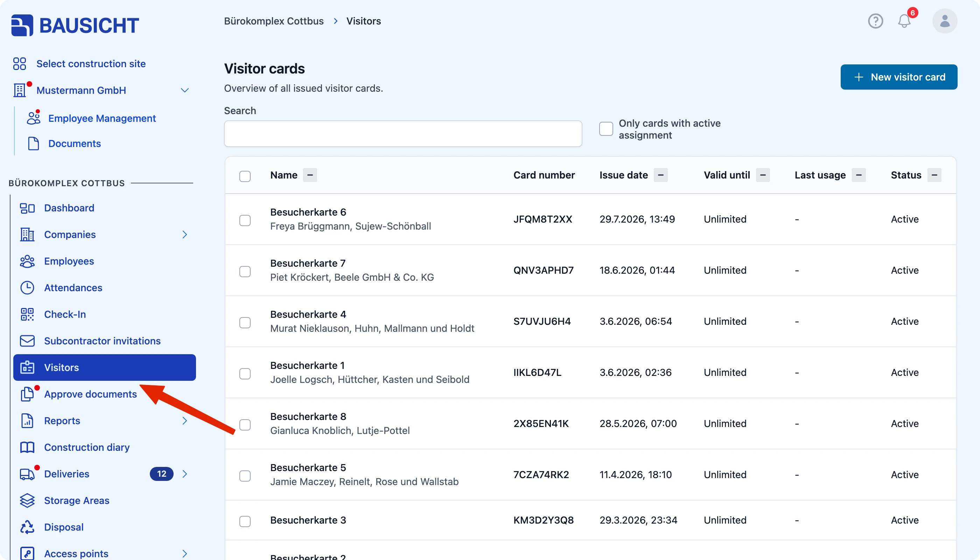Click the Employees group icon

tap(27, 261)
